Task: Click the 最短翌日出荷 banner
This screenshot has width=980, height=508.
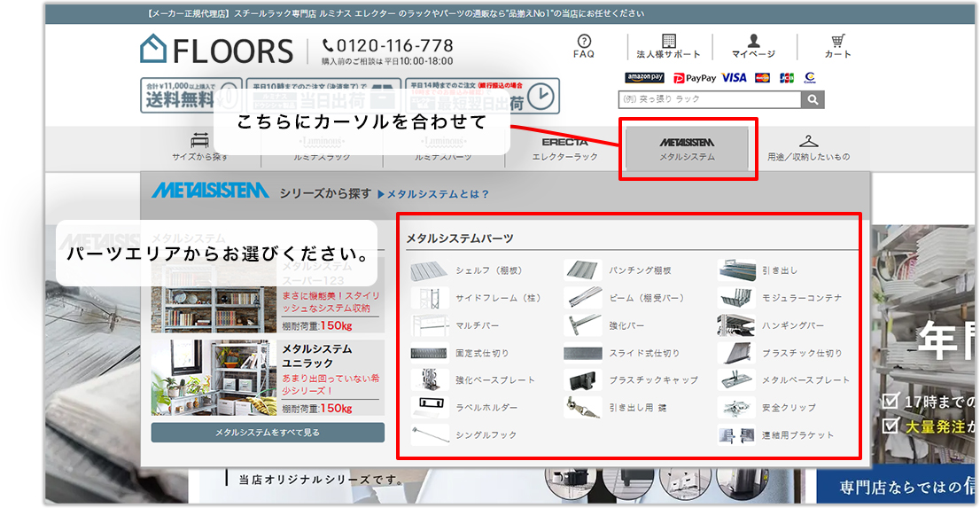Action: 482,95
